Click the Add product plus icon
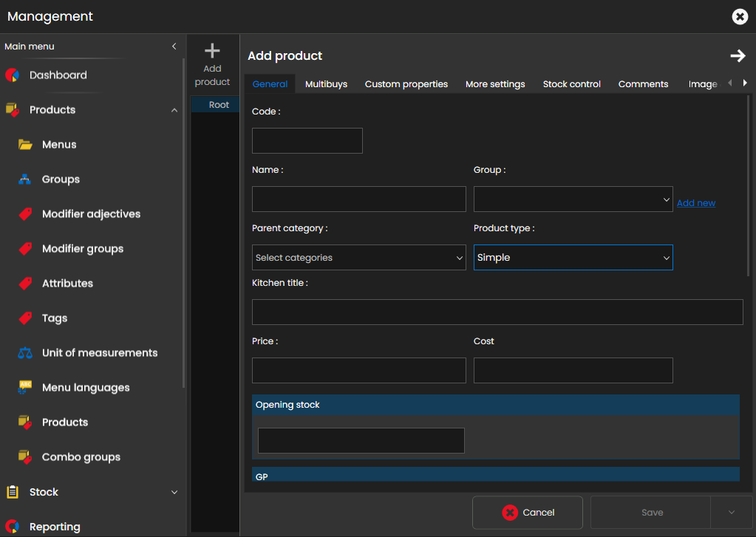The width and height of the screenshot is (756, 537). [x=212, y=51]
